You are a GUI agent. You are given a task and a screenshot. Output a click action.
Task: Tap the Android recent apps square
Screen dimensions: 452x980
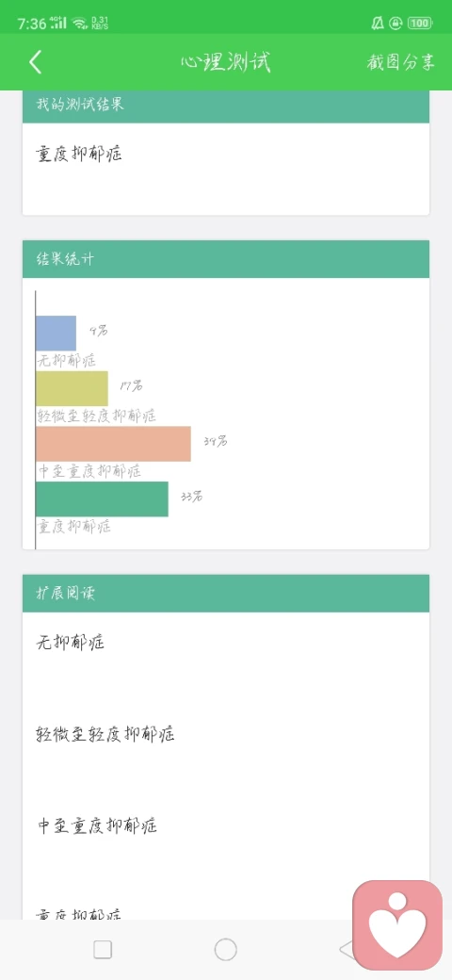tap(103, 950)
